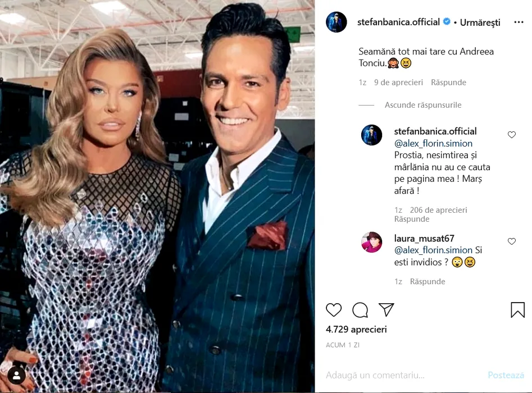Open laura_musat67 avatar
This screenshot has width=532, height=393.
[x=371, y=242]
